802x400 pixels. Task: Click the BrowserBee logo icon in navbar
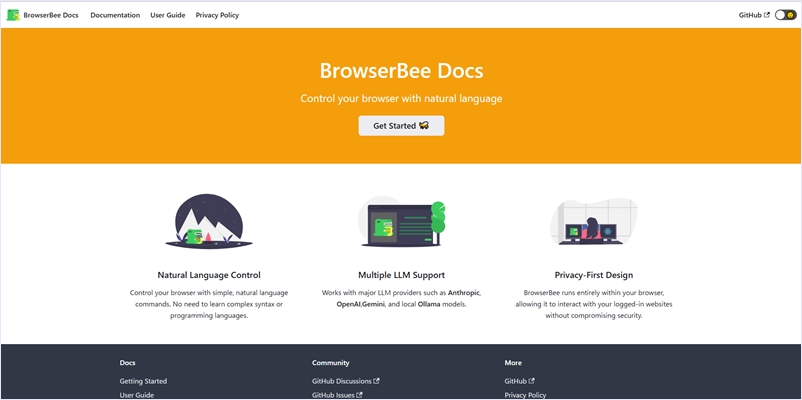coord(13,15)
